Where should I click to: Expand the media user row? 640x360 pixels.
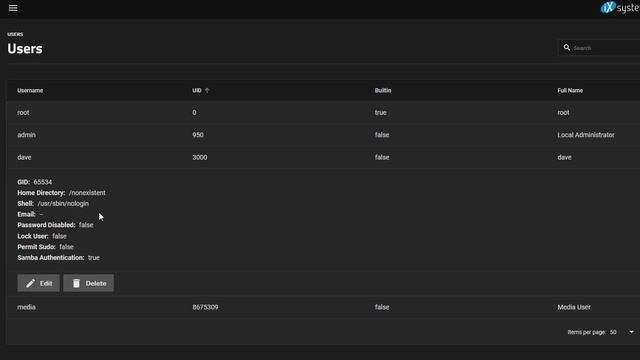pos(323,307)
